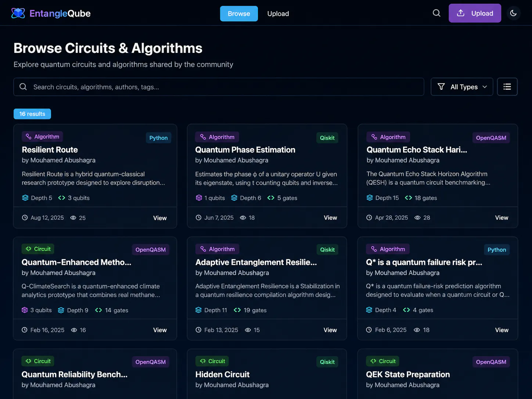This screenshot has height=399, width=532.
Task: Click the code icon beside 3 qubits
Action: [62, 198]
